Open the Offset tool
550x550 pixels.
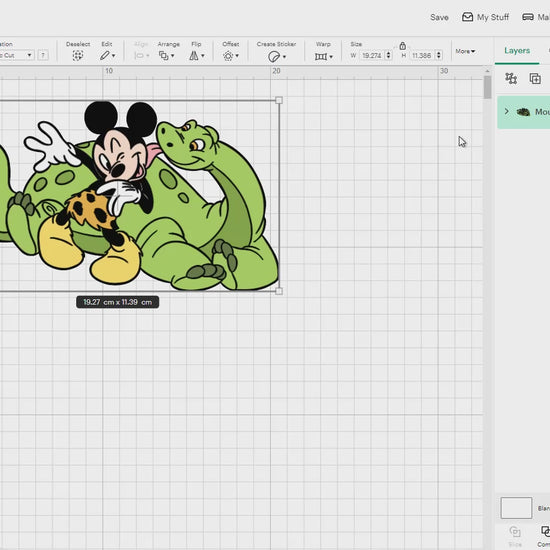tap(231, 56)
